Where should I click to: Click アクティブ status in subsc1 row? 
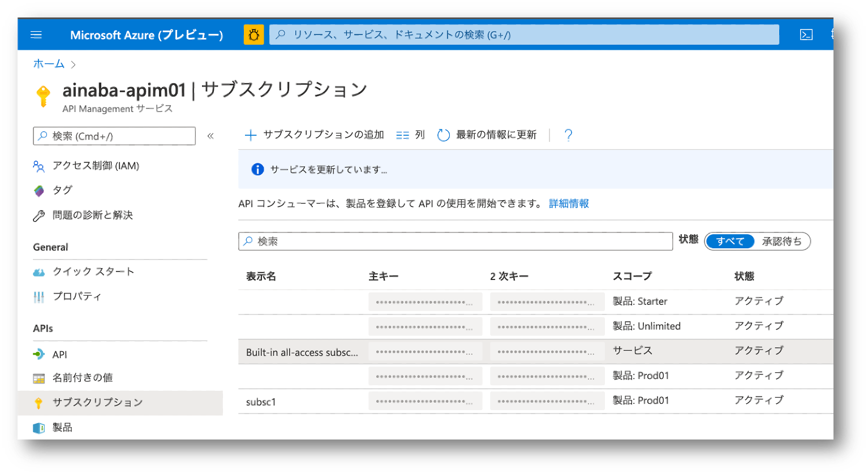(x=759, y=400)
